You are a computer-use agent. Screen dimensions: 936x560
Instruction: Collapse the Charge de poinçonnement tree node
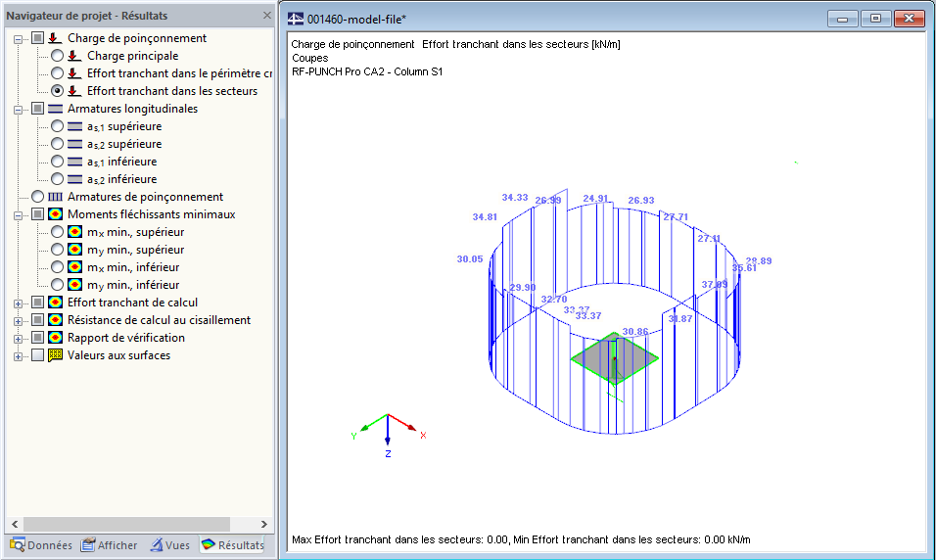[18, 39]
